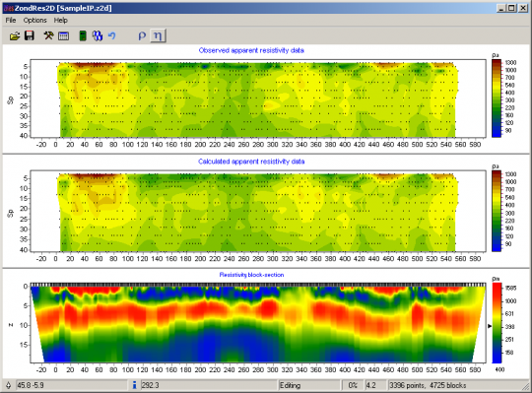
Task: Click inside the resistivity block-section model
Action: click(x=258, y=323)
